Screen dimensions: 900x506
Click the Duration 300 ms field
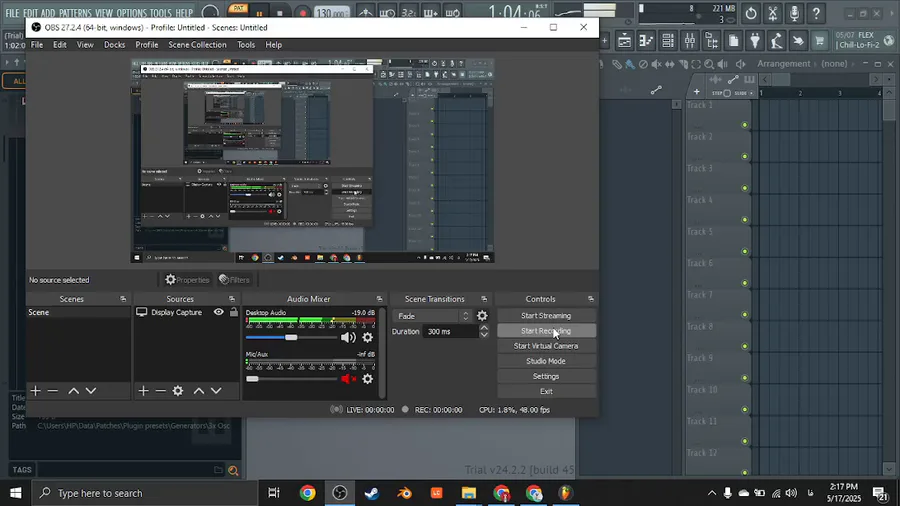450,332
